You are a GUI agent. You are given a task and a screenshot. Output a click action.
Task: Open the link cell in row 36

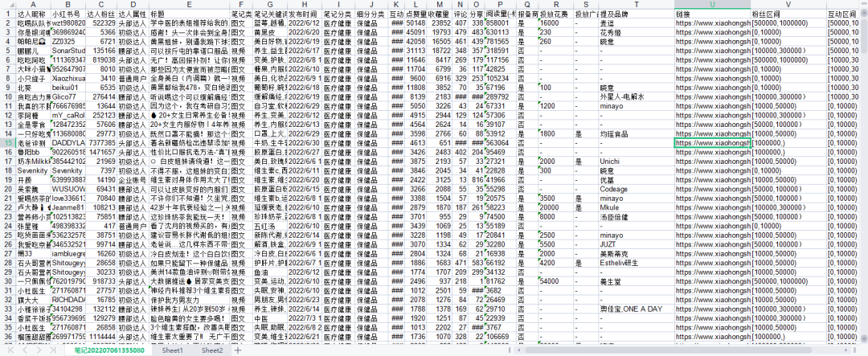pyautogui.click(x=712, y=337)
